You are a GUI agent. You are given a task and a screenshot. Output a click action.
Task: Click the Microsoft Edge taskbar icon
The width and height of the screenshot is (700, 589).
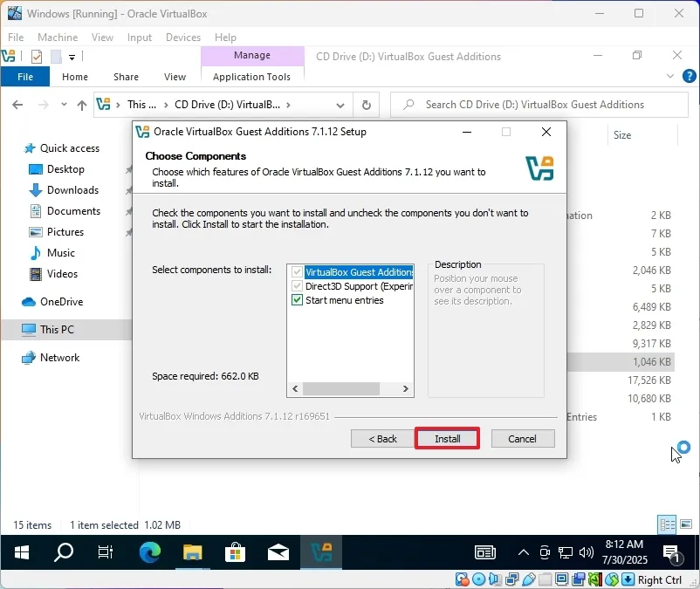click(148, 551)
